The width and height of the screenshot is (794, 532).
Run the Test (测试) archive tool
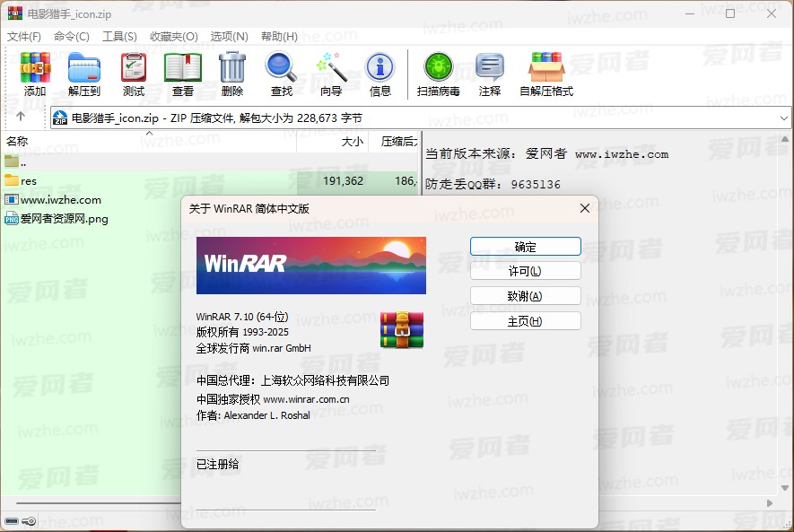tap(134, 67)
